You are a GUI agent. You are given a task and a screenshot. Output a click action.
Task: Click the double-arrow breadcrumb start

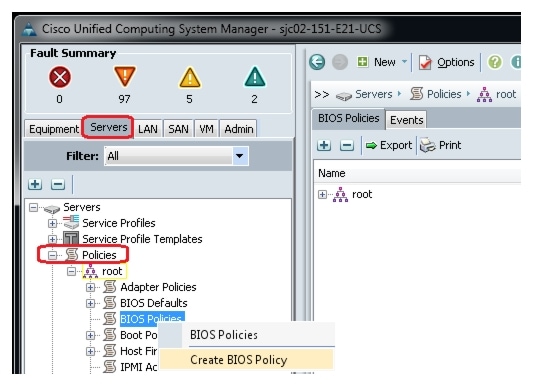pos(321,94)
